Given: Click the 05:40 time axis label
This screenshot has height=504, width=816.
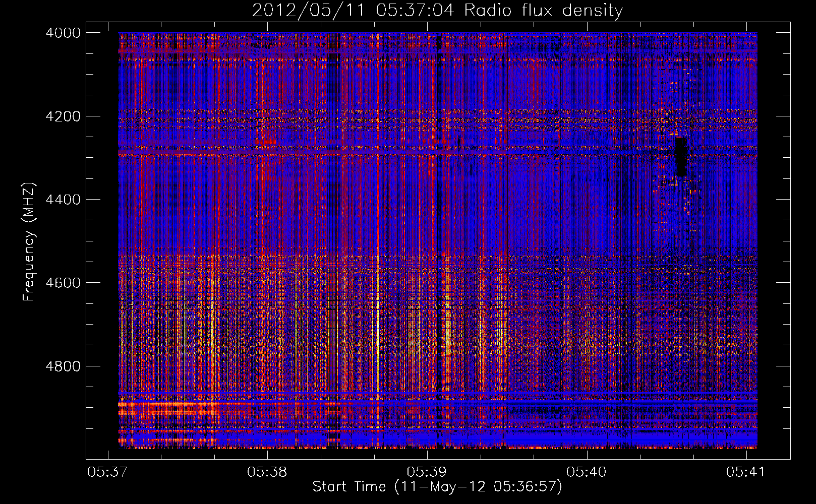Looking at the screenshot, I should tap(587, 472).
